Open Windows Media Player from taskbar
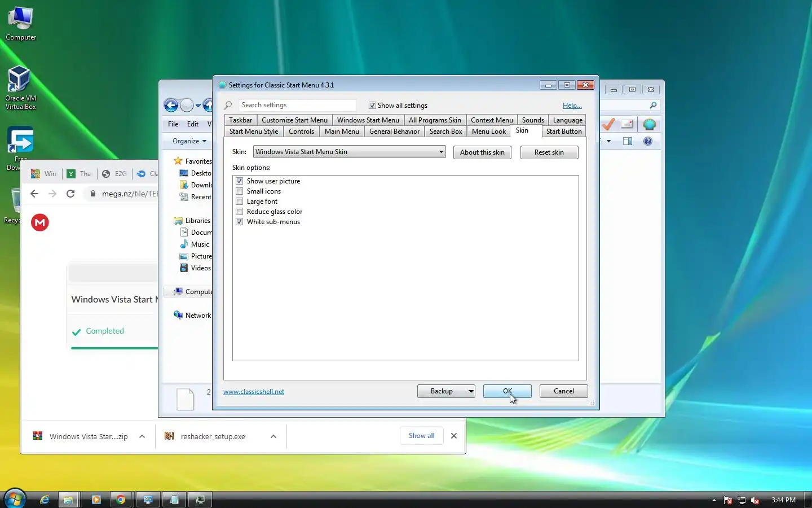Image resolution: width=812 pixels, height=508 pixels. pyautogui.click(x=96, y=500)
